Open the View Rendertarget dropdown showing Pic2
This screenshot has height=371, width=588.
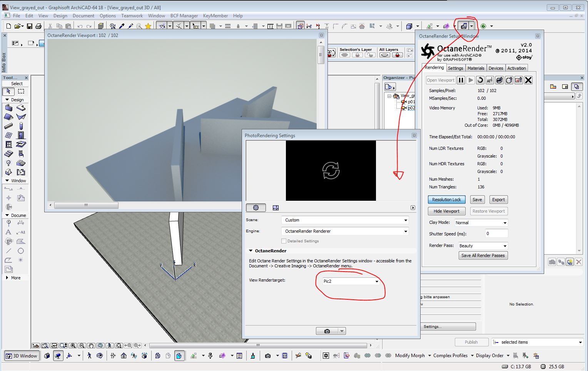[x=351, y=281]
